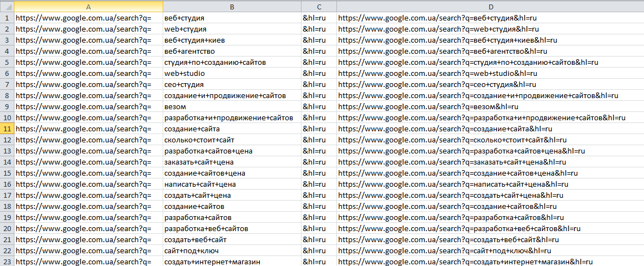Click full URL ending q=web+studio&hl=ru
This screenshot has width=644, height=266.
[x=490, y=73]
